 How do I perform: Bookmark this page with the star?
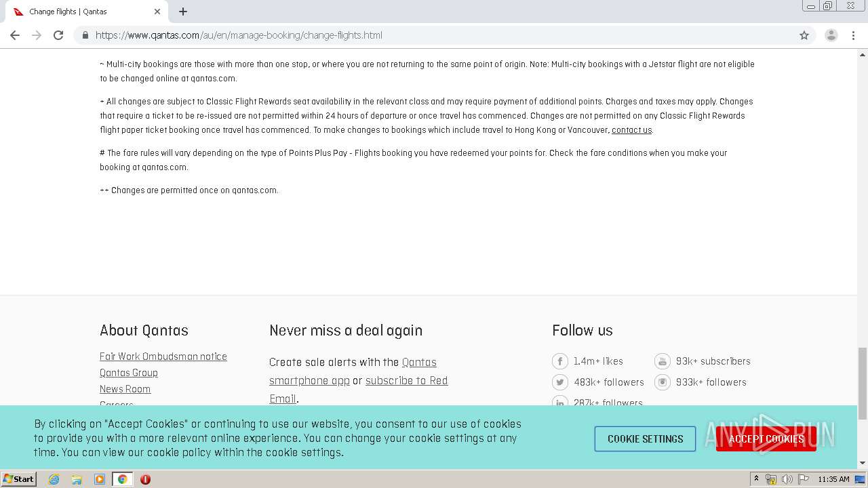[804, 35]
